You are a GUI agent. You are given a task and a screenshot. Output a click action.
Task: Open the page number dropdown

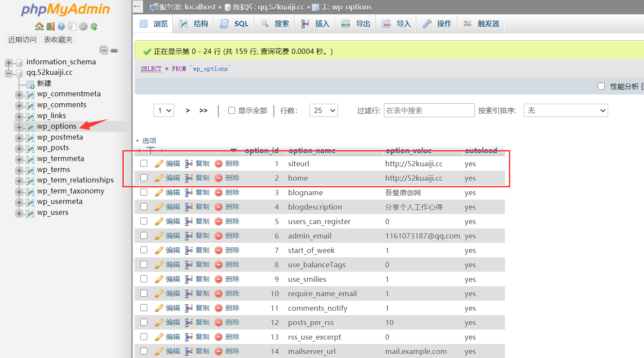[x=164, y=110]
